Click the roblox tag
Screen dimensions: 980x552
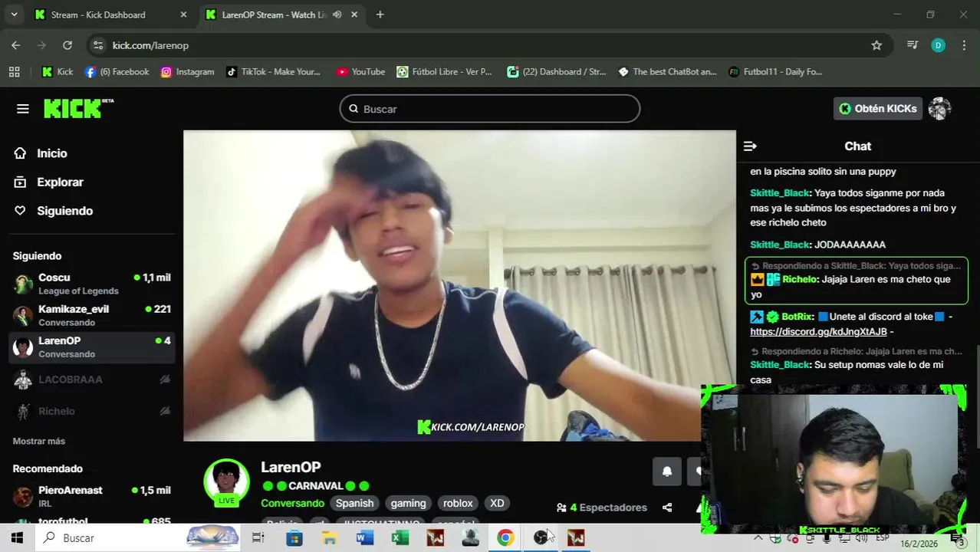(x=458, y=504)
